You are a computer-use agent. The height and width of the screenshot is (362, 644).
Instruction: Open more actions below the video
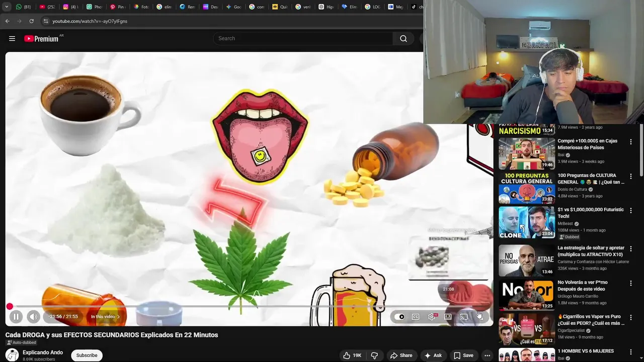[487, 355]
